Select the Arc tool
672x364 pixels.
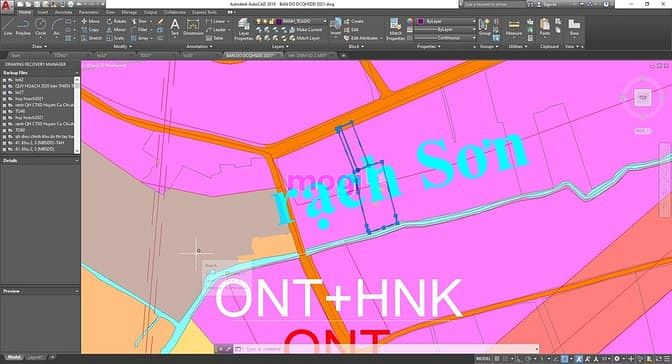click(x=57, y=27)
